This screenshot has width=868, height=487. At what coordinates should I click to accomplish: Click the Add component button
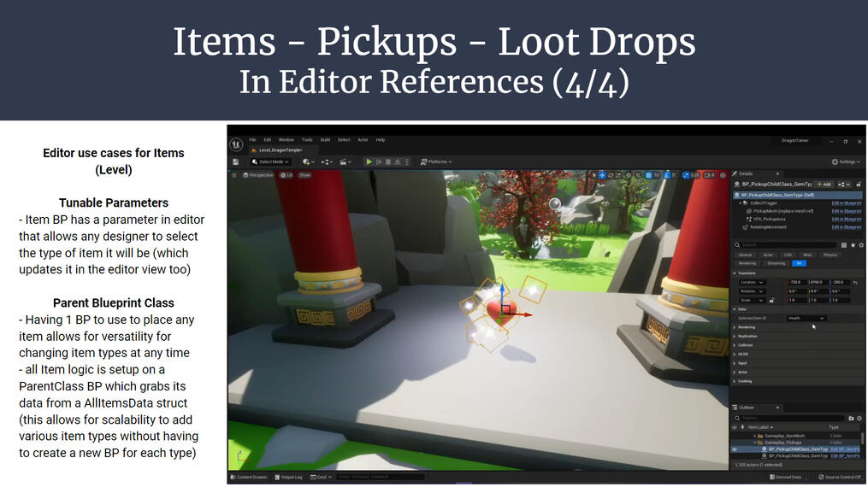pos(824,184)
